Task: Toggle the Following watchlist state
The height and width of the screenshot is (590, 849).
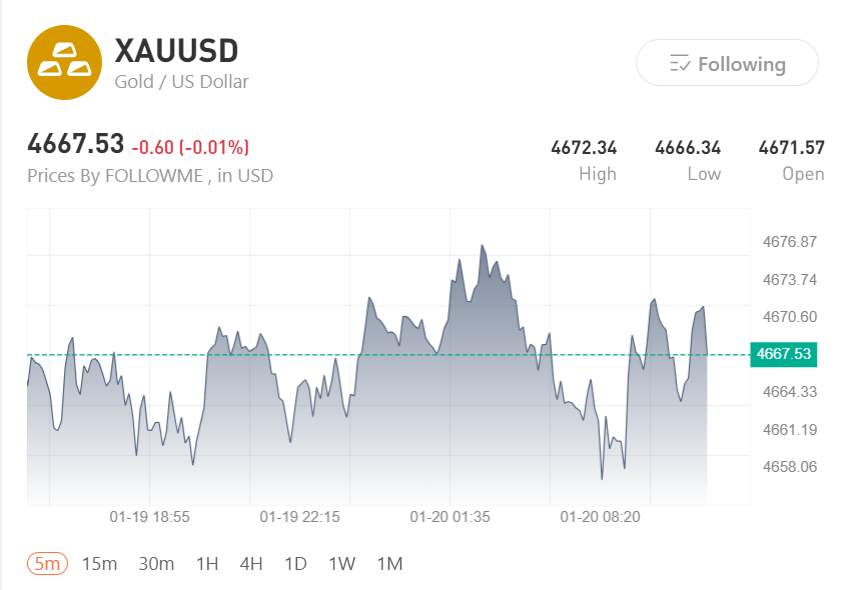Action: (x=727, y=63)
